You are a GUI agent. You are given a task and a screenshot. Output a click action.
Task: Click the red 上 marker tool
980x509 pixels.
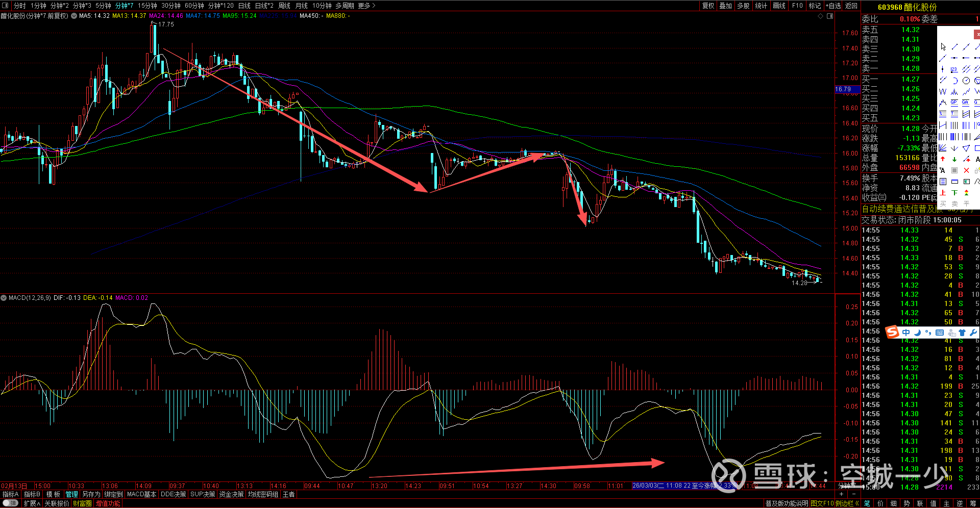943,193
